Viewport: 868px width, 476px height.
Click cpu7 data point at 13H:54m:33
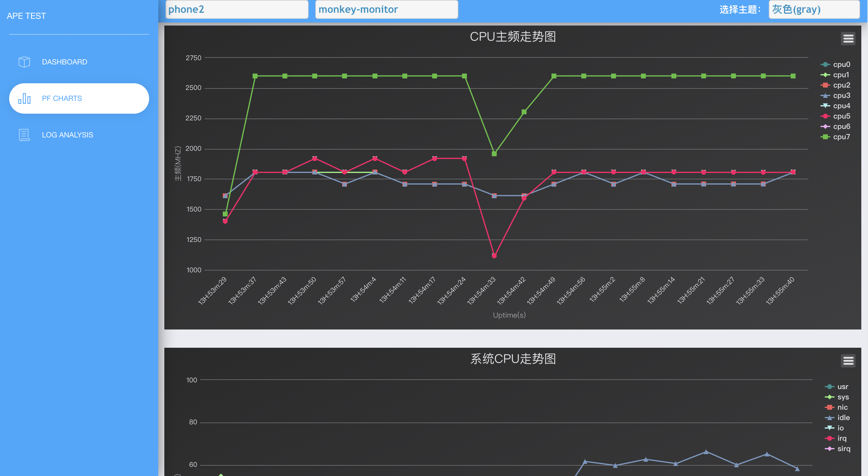coord(494,154)
